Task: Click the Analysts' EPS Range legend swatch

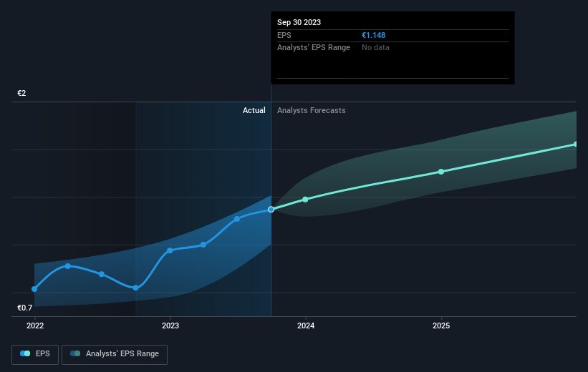Action: (75, 353)
